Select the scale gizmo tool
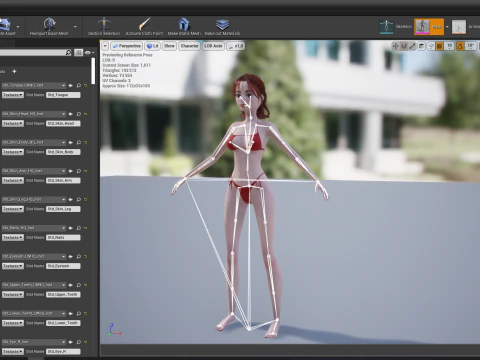Image resolution: width=480 pixels, height=360 pixels. click(x=412, y=46)
